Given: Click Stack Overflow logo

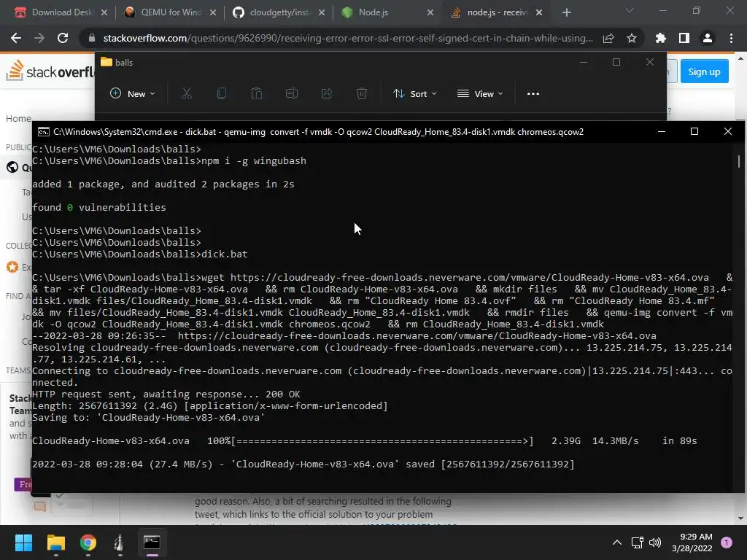Looking at the screenshot, I should (x=50, y=71).
